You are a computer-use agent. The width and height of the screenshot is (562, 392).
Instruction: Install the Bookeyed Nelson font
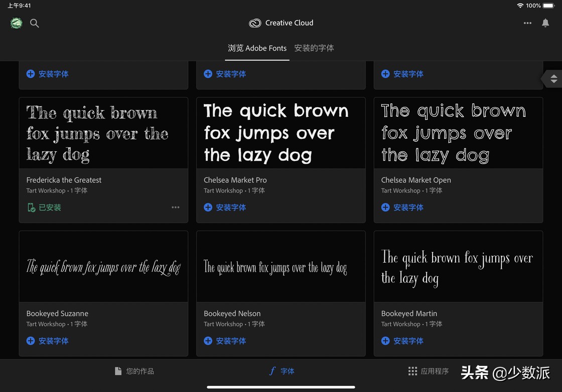coord(225,341)
